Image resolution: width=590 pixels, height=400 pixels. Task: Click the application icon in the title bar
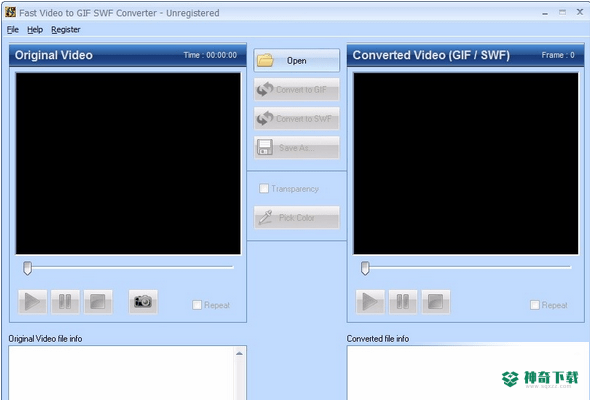(11, 12)
